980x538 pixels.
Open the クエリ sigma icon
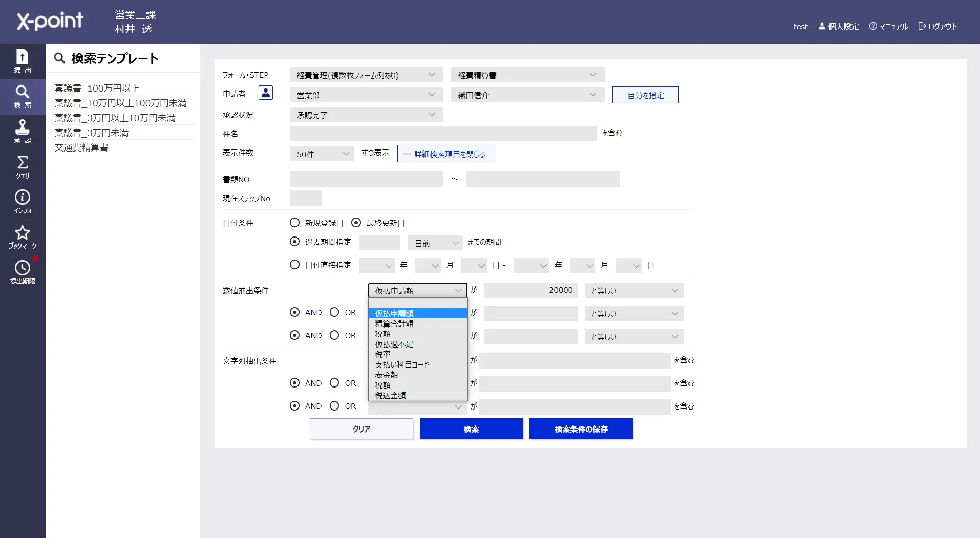pos(23,167)
